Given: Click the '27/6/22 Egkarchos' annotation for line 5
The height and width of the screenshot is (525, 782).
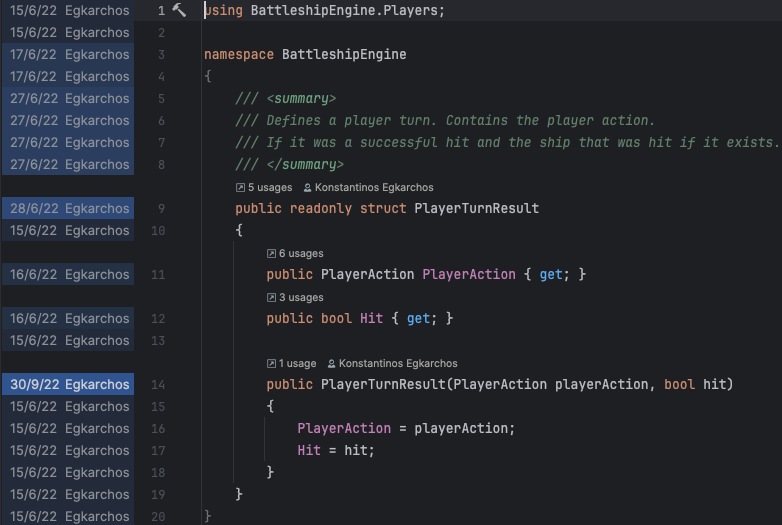Looking at the screenshot, I should (x=68, y=98).
